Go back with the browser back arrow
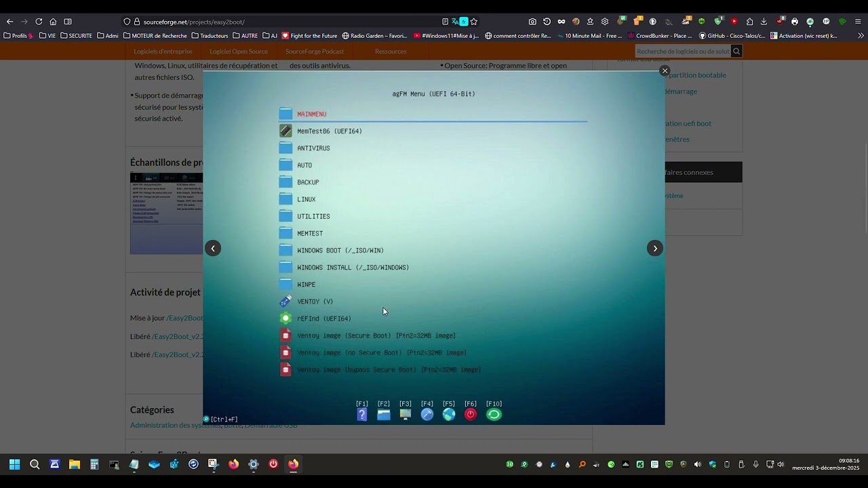 click(x=9, y=22)
